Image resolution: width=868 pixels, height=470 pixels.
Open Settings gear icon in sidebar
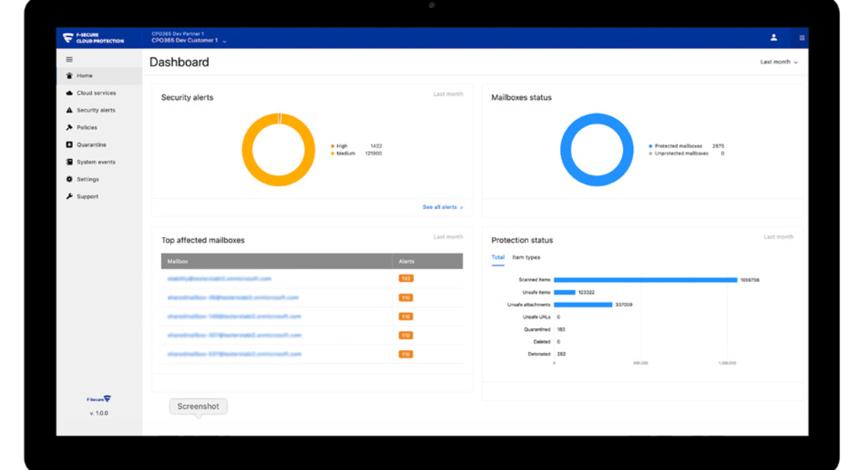(x=69, y=179)
